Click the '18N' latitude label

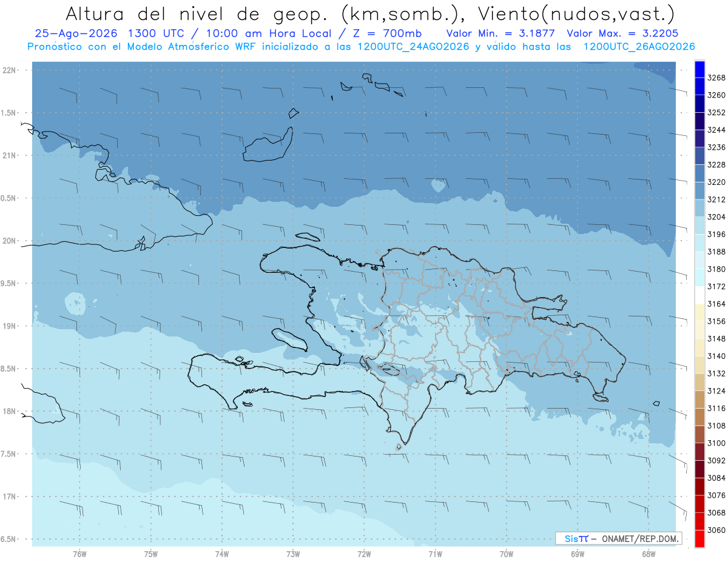10,411
